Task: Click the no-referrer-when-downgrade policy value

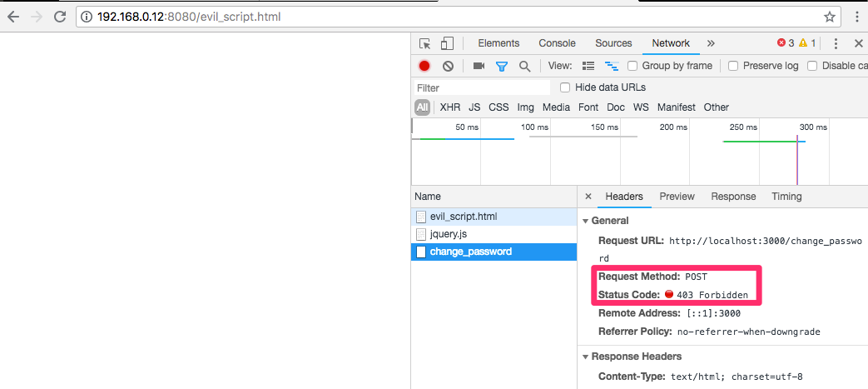Action: [x=748, y=332]
